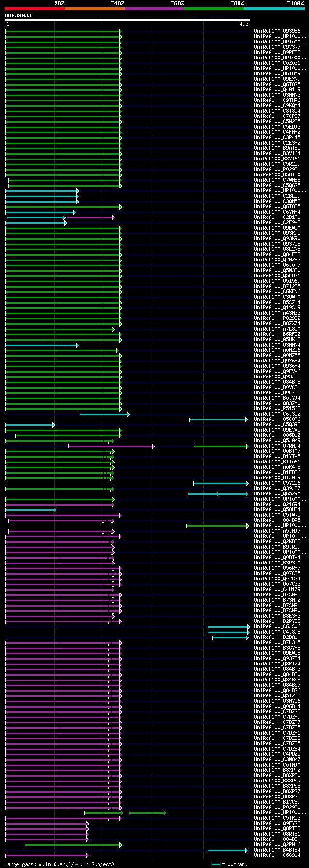Select label UniRef100_Q8KI24

(277, 664)
